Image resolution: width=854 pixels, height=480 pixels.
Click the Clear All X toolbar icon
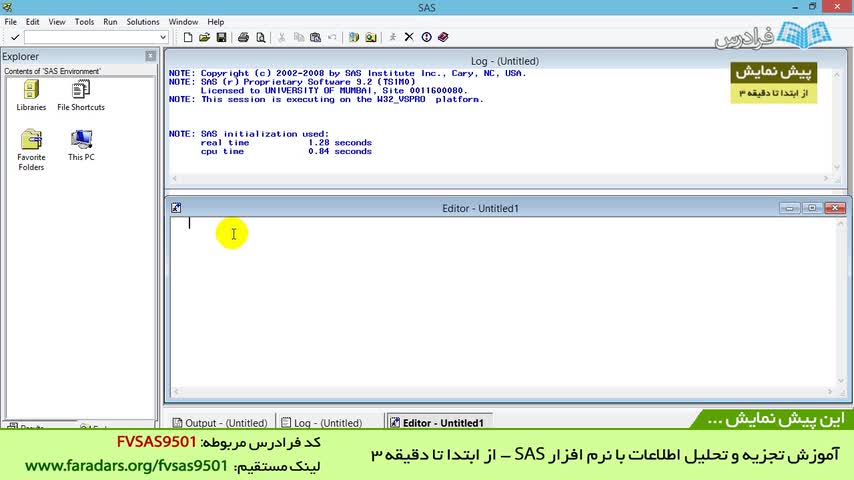[x=409, y=37]
